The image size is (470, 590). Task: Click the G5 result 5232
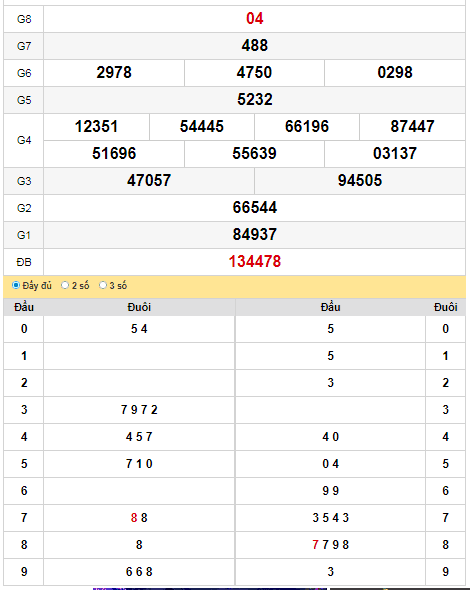coord(255,100)
